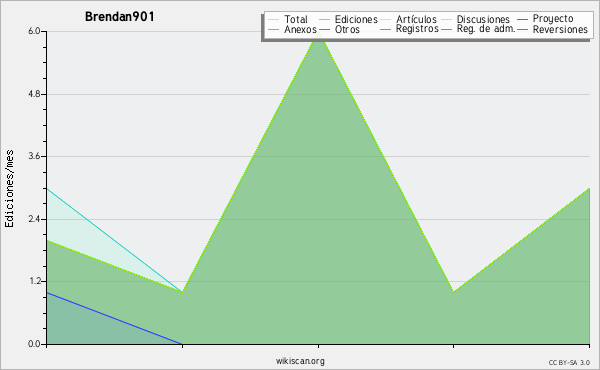Click the Total legend cyan line swatch
The image size is (600, 370).
(274, 20)
